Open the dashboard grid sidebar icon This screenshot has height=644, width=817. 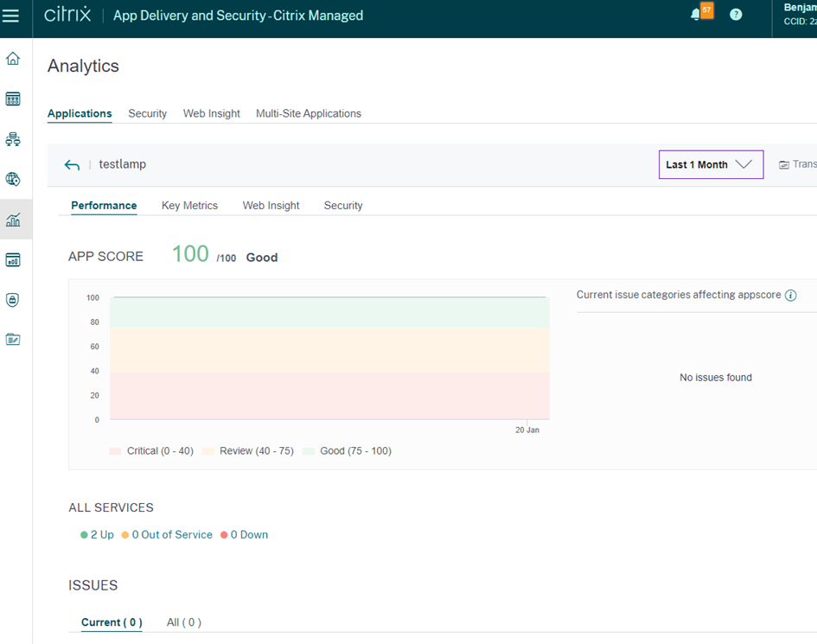point(13,99)
